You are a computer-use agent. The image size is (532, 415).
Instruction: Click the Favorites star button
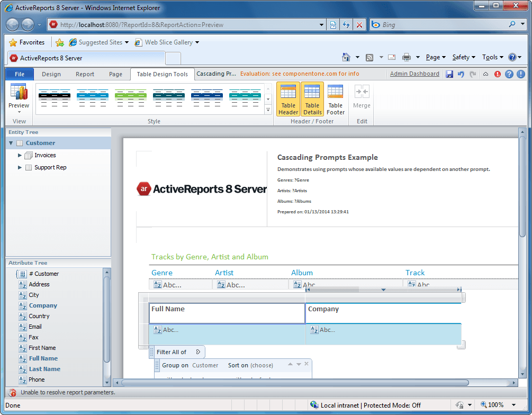27,42
